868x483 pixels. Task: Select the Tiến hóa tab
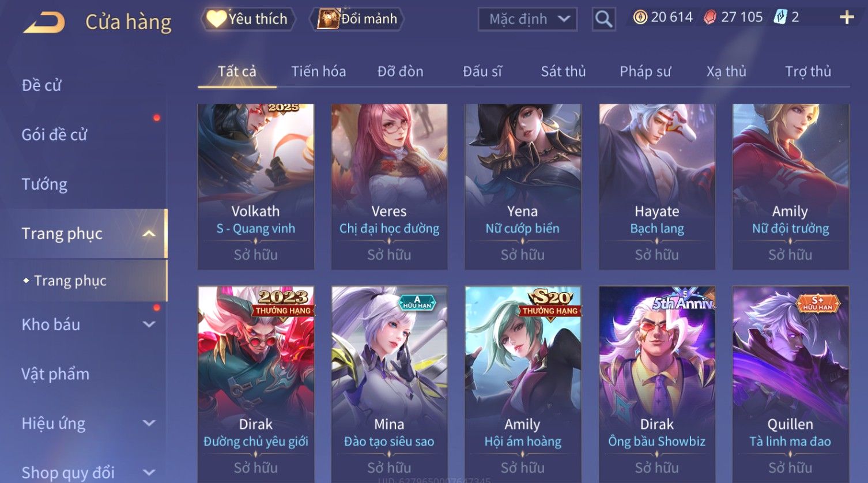318,71
